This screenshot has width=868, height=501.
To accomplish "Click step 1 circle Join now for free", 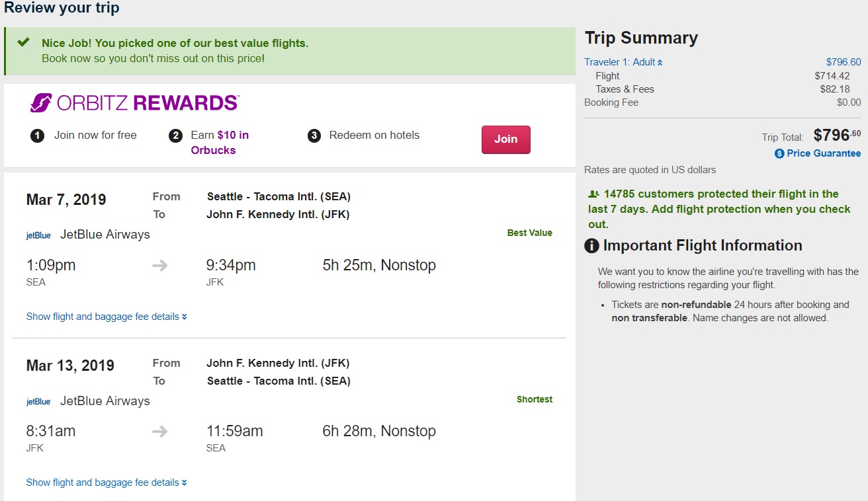I will tap(38, 135).
